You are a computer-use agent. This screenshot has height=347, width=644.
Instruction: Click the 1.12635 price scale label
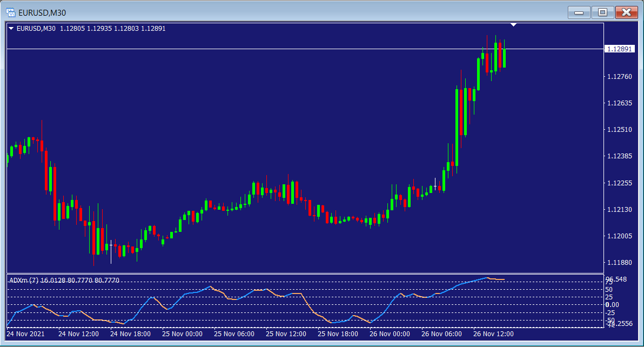[x=619, y=103]
